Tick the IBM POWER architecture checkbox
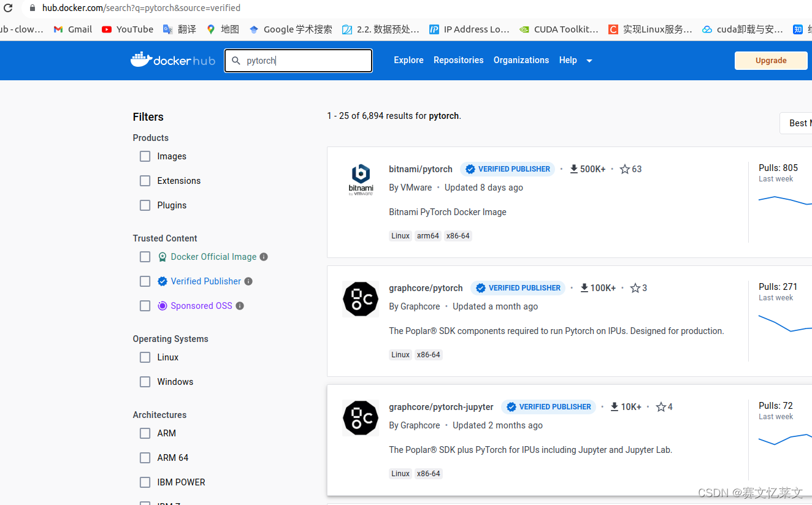Viewport: 812px width, 505px height. pos(145,482)
